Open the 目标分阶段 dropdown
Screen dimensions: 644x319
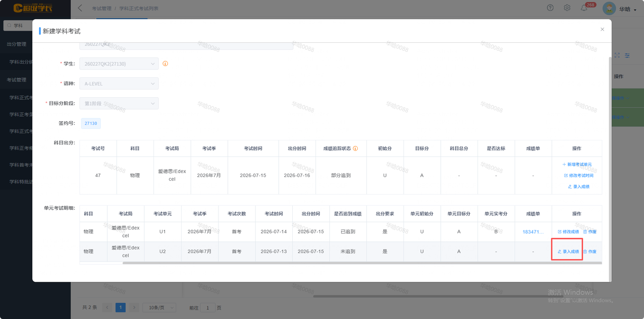point(119,103)
